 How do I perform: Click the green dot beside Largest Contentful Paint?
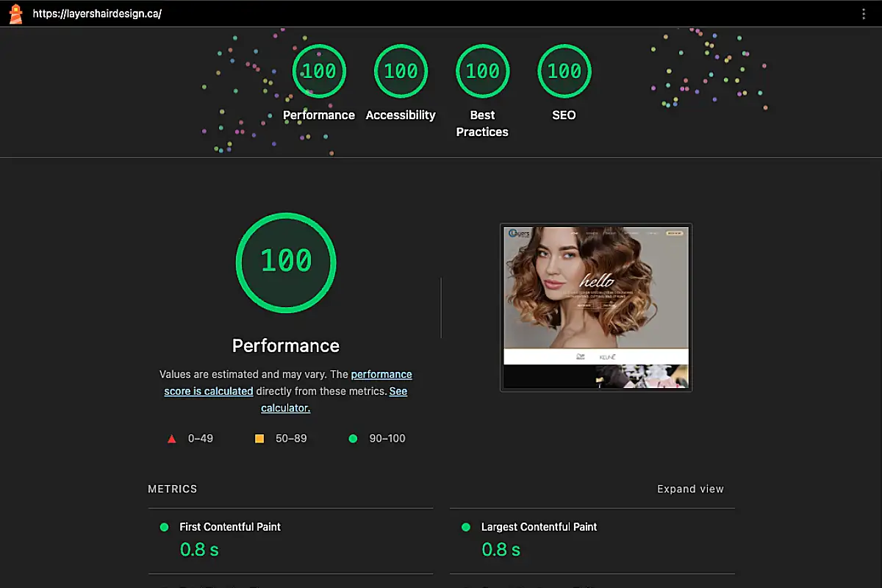click(x=465, y=526)
